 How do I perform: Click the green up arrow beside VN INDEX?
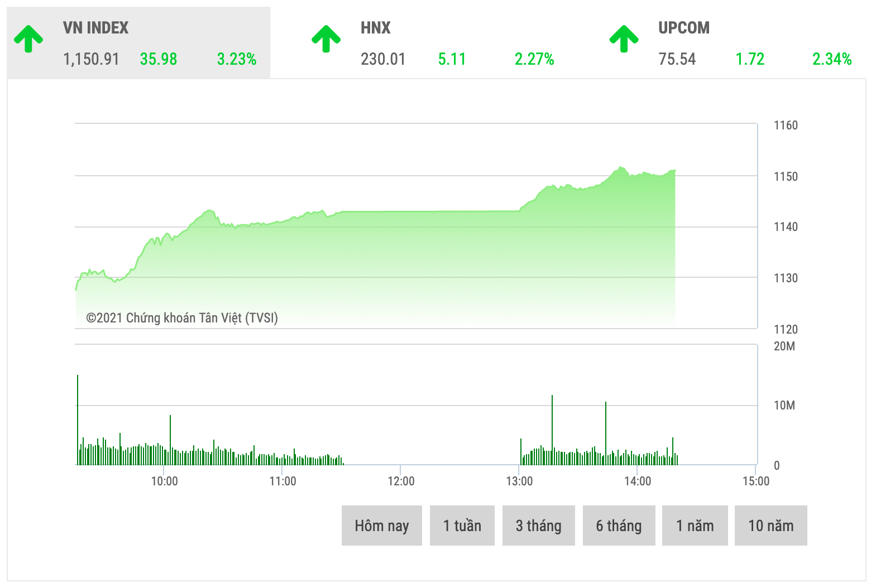pos(28,40)
